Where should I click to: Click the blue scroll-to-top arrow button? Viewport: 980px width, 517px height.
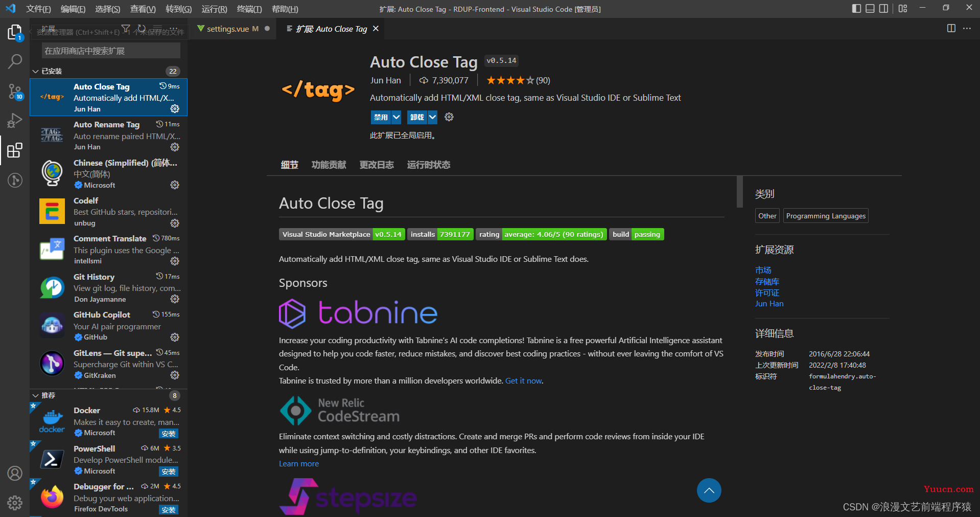pyautogui.click(x=709, y=490)
